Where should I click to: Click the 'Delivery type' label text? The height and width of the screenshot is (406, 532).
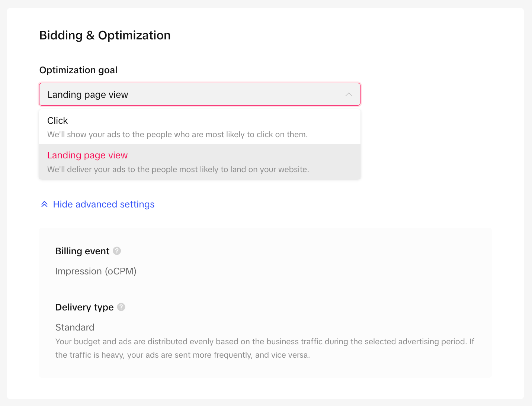tap(84, 307)
